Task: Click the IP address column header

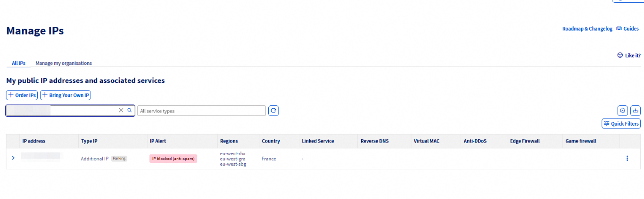Action: (x=34, y=141)
